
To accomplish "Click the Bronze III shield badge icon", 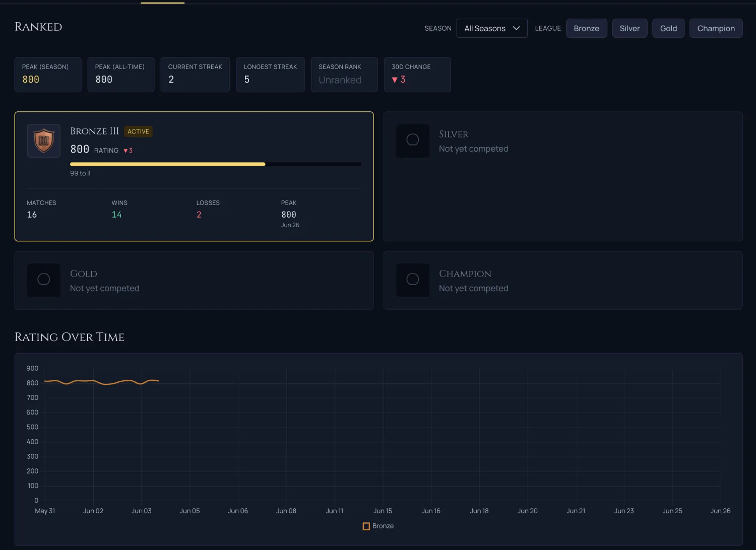I will click(44, 141).
